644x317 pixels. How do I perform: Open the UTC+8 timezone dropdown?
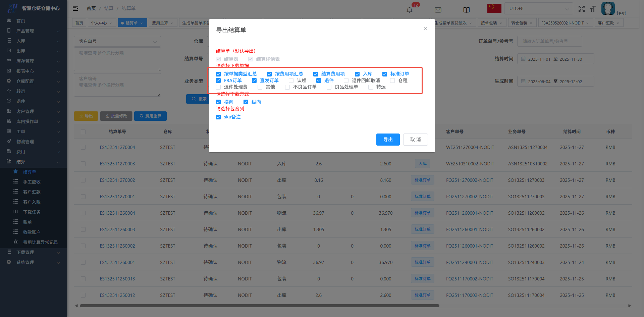[x=538, y=9]
